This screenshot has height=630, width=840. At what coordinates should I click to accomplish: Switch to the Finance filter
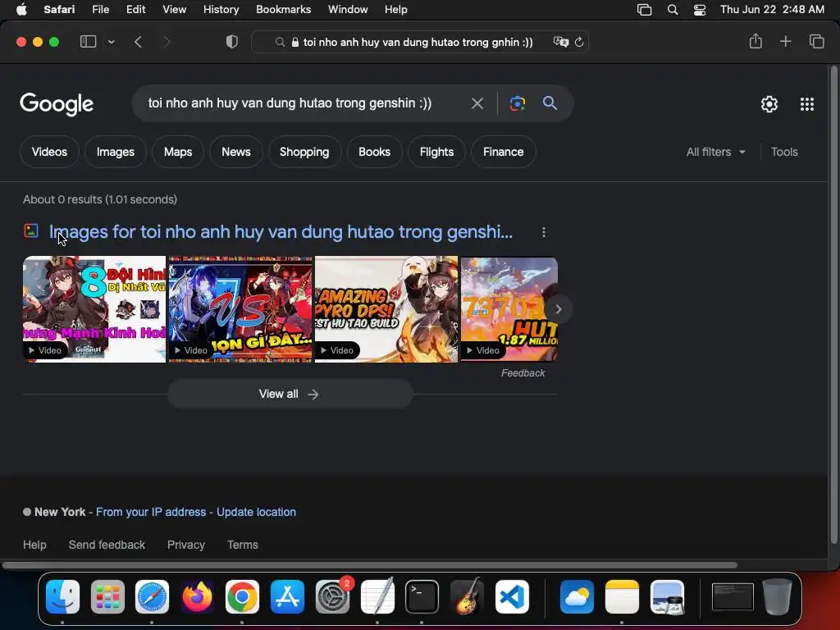pos(503,152)
